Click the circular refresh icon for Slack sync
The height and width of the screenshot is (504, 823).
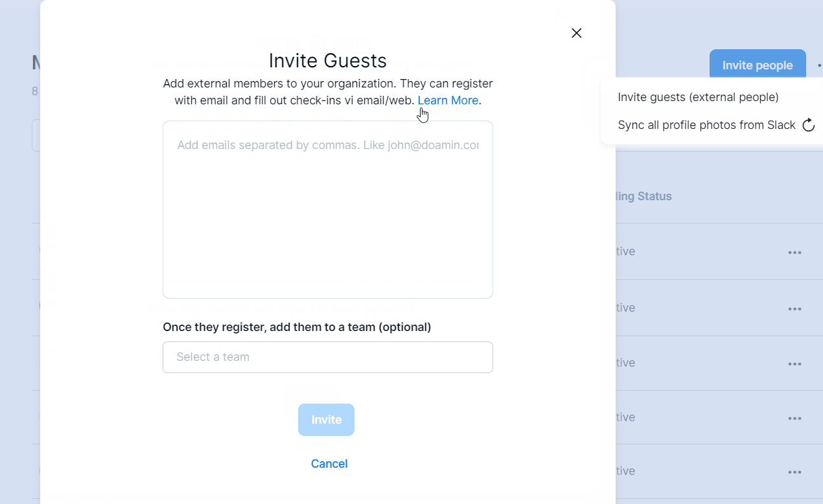point(808,125)
